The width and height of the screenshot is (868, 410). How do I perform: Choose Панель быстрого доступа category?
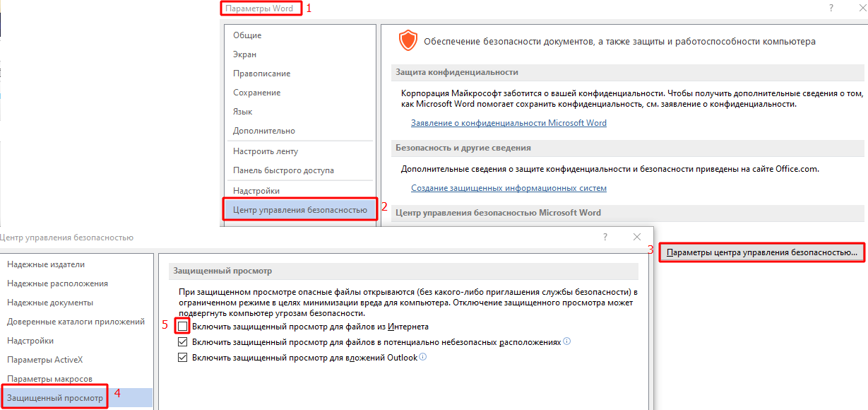point(284,170)
